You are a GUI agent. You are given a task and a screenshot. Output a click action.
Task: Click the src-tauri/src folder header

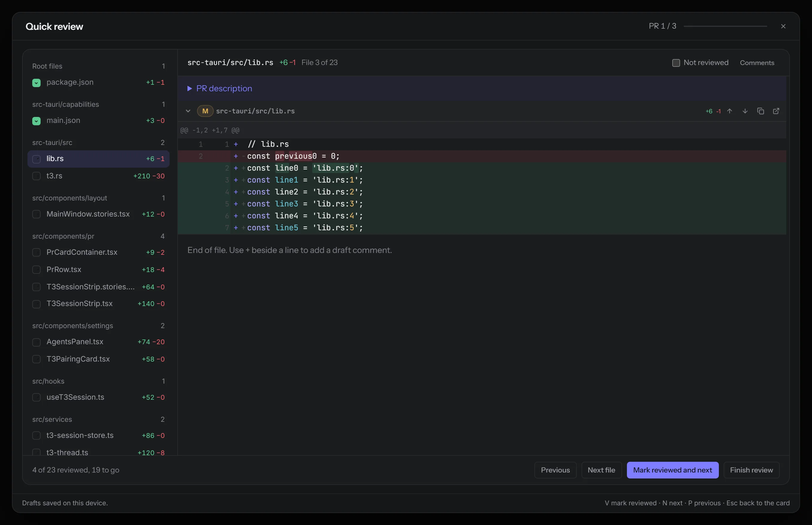pyautogui.click(x=98, y=143)
